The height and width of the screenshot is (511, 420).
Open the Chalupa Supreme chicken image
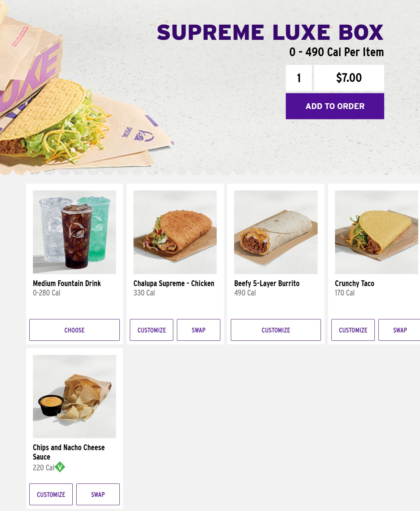tap(175, 232)
